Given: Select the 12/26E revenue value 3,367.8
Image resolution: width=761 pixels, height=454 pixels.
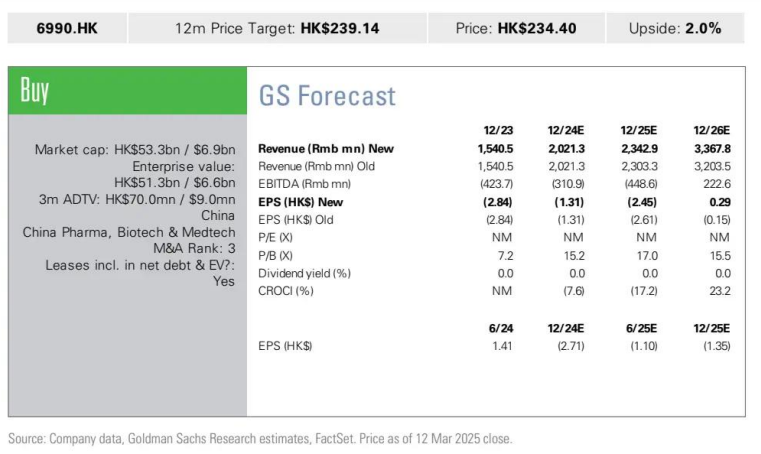Looking at the screenshot, I should coord(712,149).
